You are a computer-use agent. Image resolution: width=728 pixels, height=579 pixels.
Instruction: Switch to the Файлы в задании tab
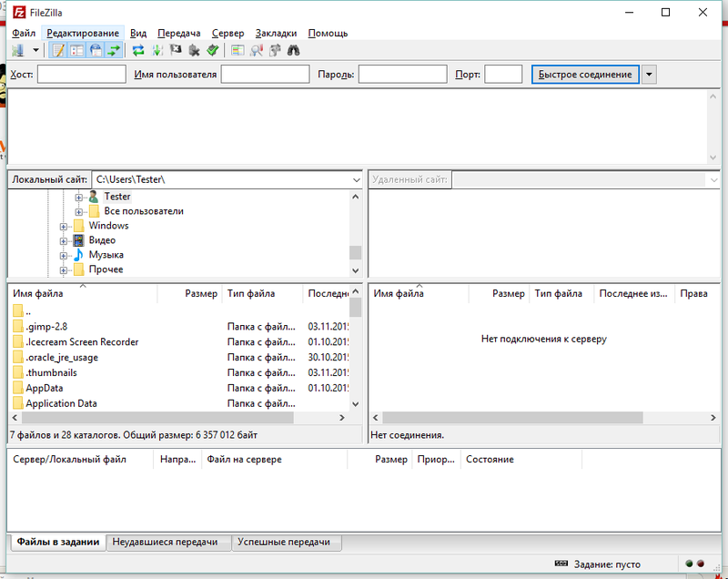point(57,542)
